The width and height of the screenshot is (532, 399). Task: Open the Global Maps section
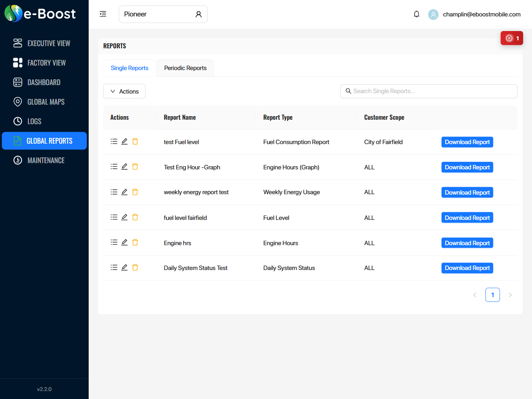[x=18, y=102]
